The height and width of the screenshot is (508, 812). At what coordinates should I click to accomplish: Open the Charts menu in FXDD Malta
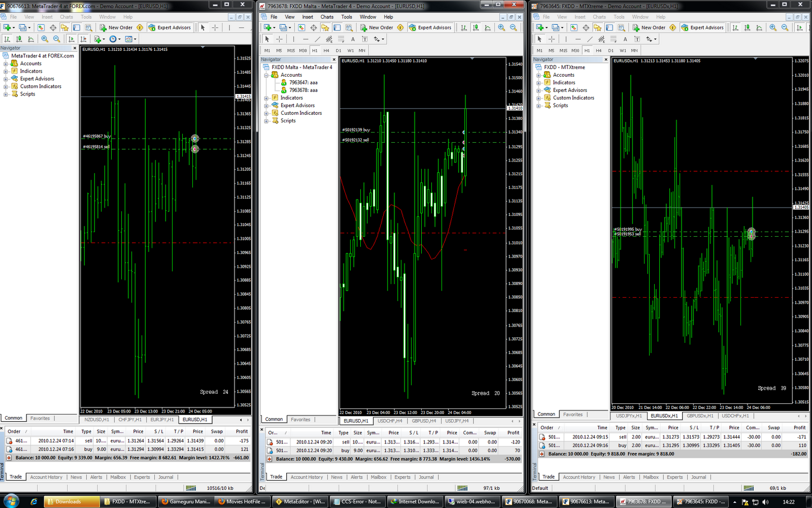[327, 17]
